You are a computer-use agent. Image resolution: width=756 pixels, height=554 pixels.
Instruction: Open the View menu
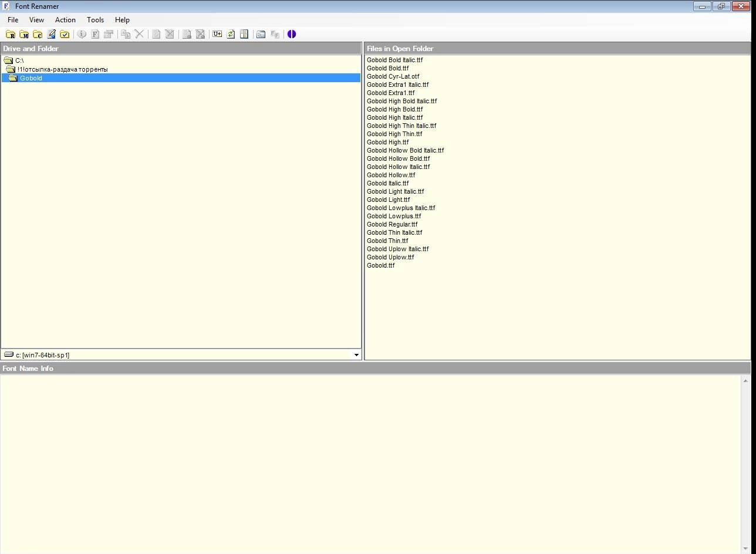(36, 19)
